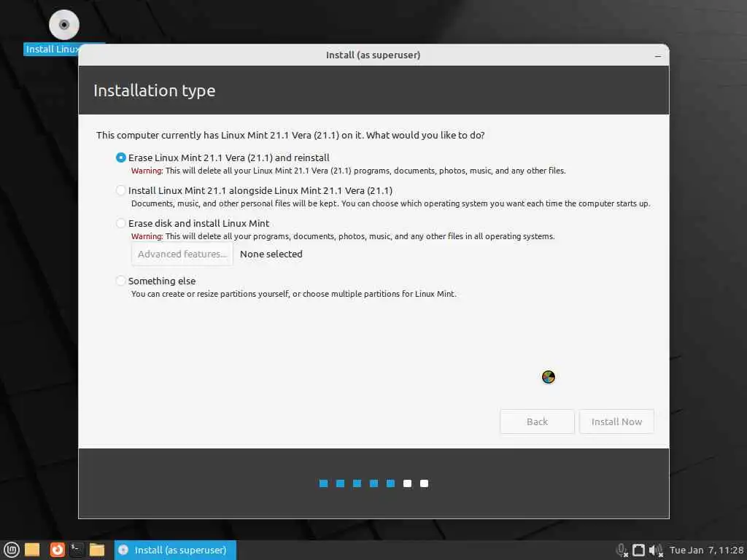The width and height of the screenshot is (747, 560).
Task: Click the Install (as superuser) title bar
Action: (373, 55)
